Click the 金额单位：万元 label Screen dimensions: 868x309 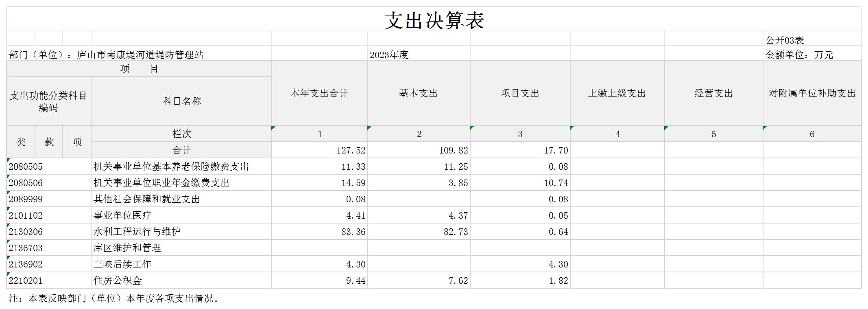[x=799, y=55]
